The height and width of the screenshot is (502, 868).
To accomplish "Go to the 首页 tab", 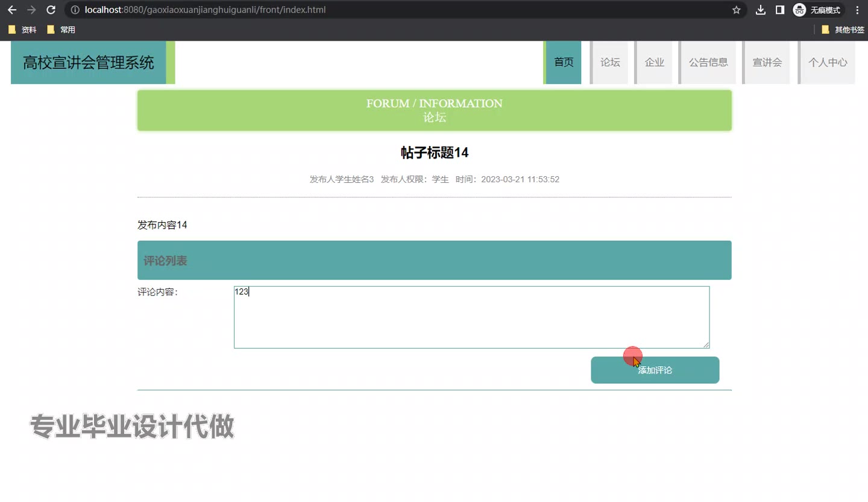I will point(564,62).
